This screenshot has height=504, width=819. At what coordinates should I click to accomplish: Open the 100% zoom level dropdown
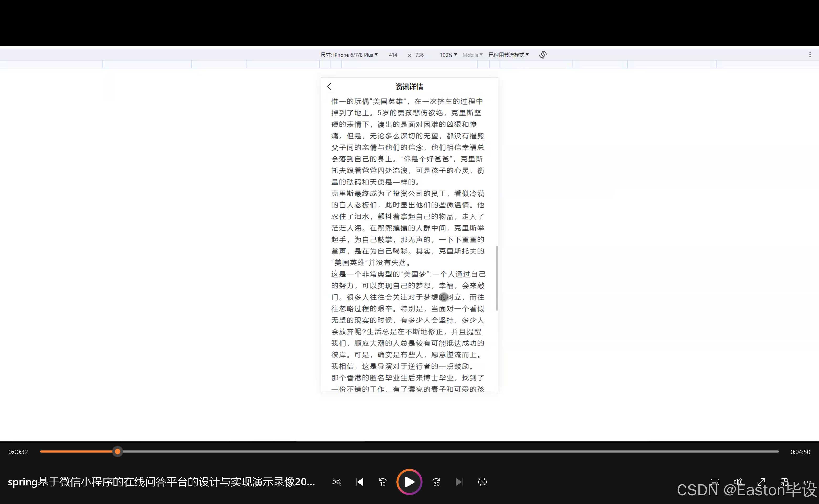coord(448,55)
